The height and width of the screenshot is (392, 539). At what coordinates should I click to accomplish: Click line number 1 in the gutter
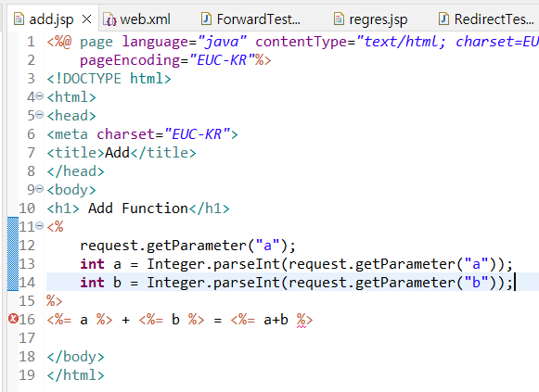pos(31,42)
